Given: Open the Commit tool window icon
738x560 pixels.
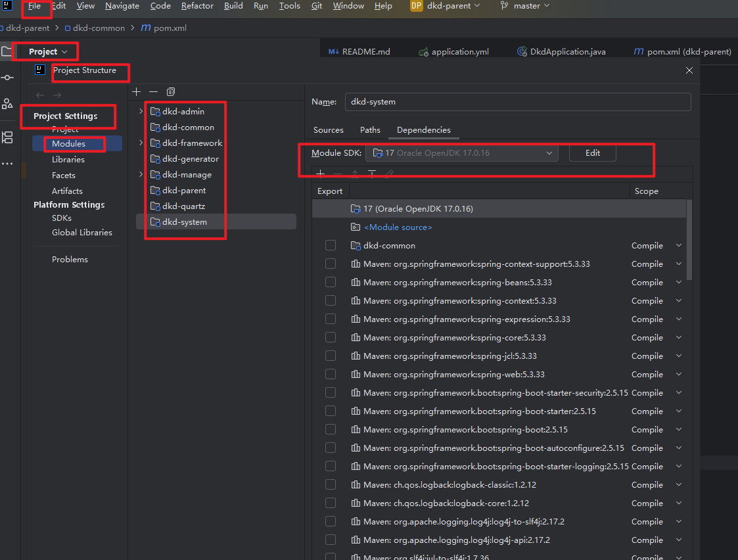Looking at the screenshot, I should pos(7,78).
